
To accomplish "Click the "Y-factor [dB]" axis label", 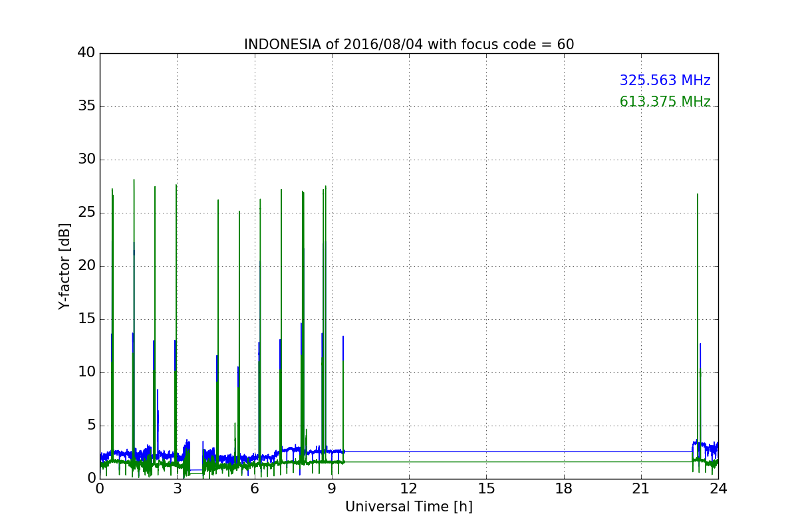I will [65, 266].
